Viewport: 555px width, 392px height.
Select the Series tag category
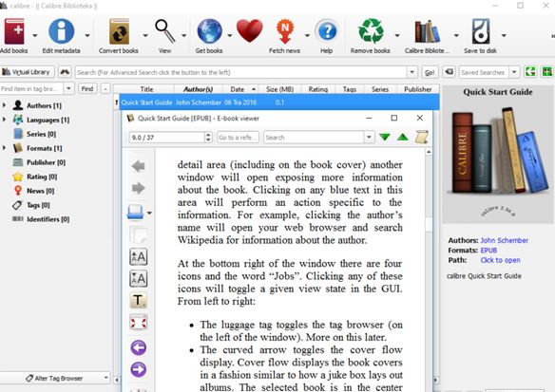pyautogui.click(x=41, y=134)
